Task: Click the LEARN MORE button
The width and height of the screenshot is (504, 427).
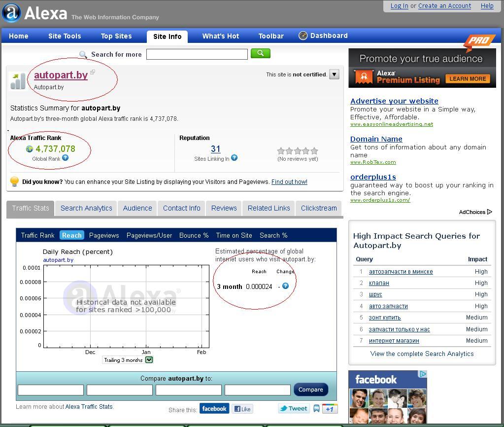Action: coord(468,79)
